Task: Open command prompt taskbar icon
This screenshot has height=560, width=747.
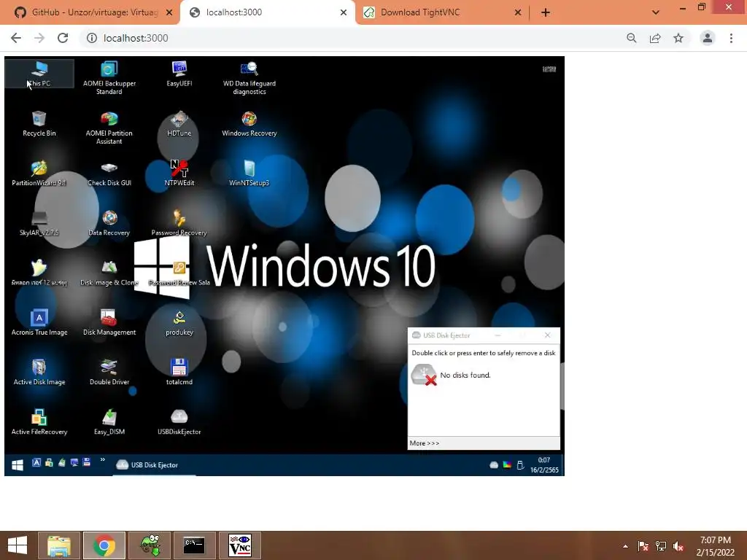Action: coord(194,545)
